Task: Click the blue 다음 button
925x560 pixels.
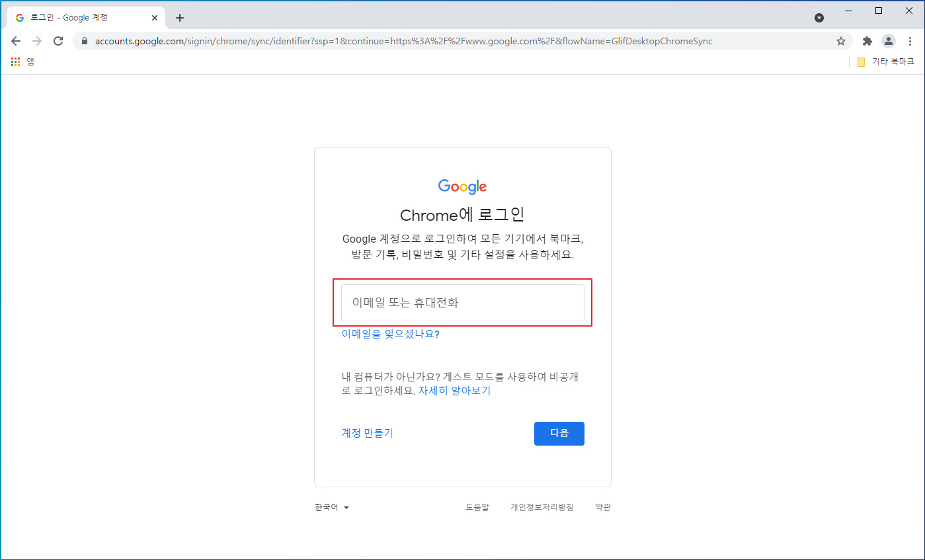Action: pos(559,434)
